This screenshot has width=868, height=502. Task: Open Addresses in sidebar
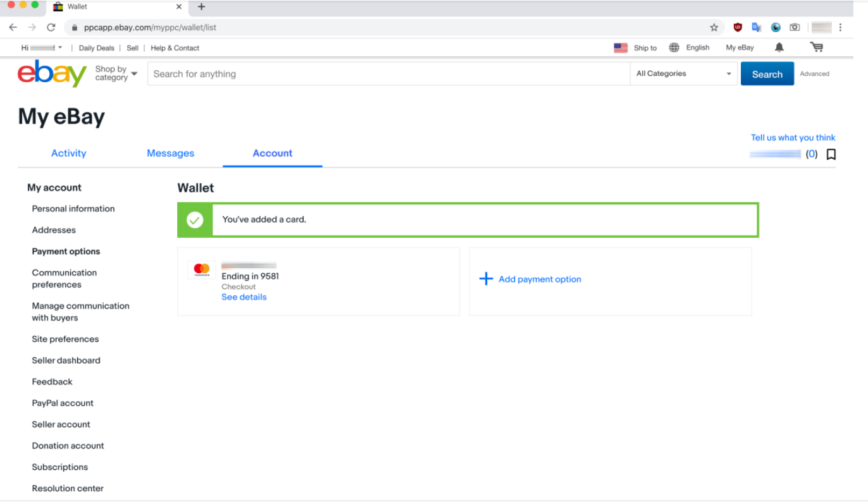pyautogui.click(x=54, y=230)
